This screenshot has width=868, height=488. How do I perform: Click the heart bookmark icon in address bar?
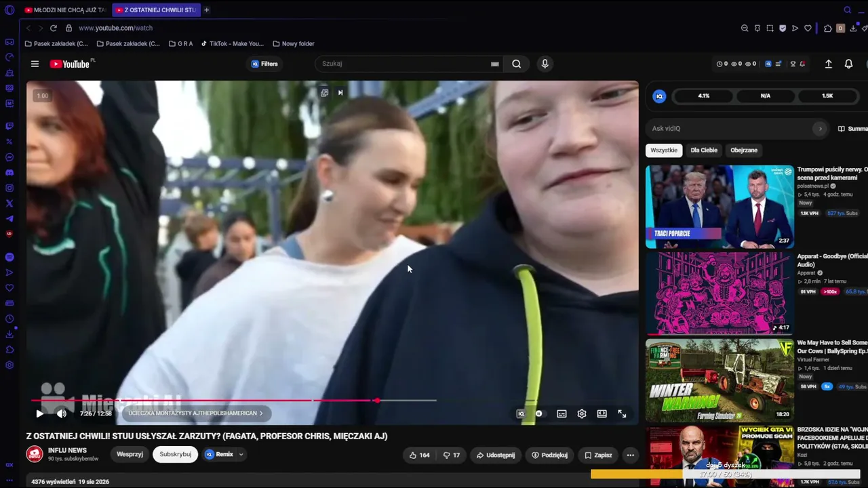[x=808, y=28]
